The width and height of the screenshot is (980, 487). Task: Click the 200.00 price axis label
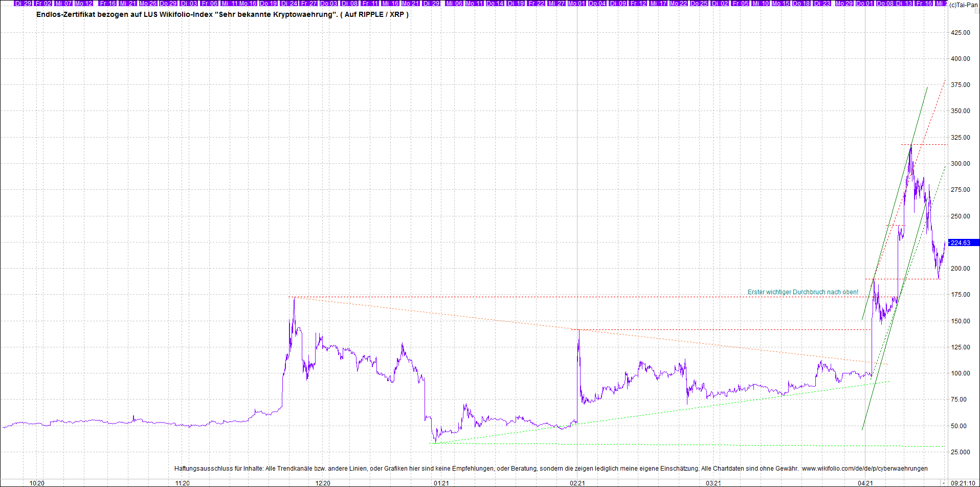[x=960, y=268]
